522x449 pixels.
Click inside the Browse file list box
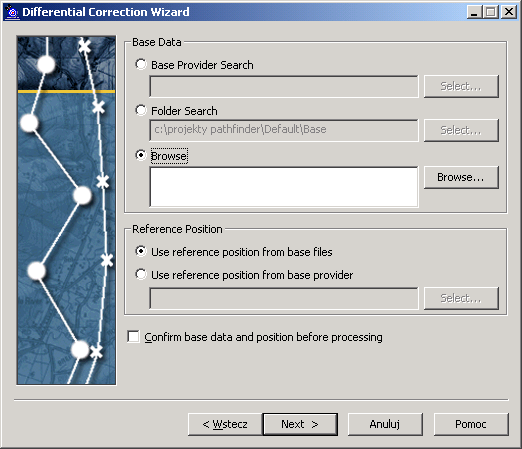pos(284,187)
